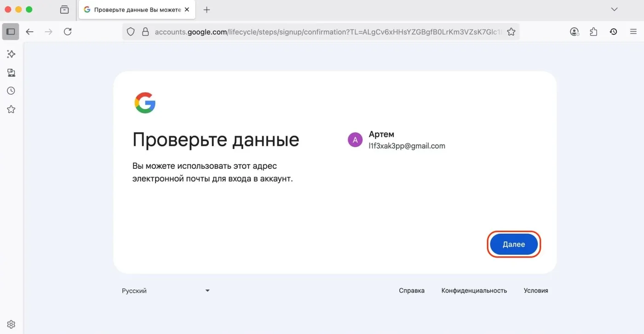Click the Далее button
Screen dimensions: 644x334
click(x=514, y=244)
